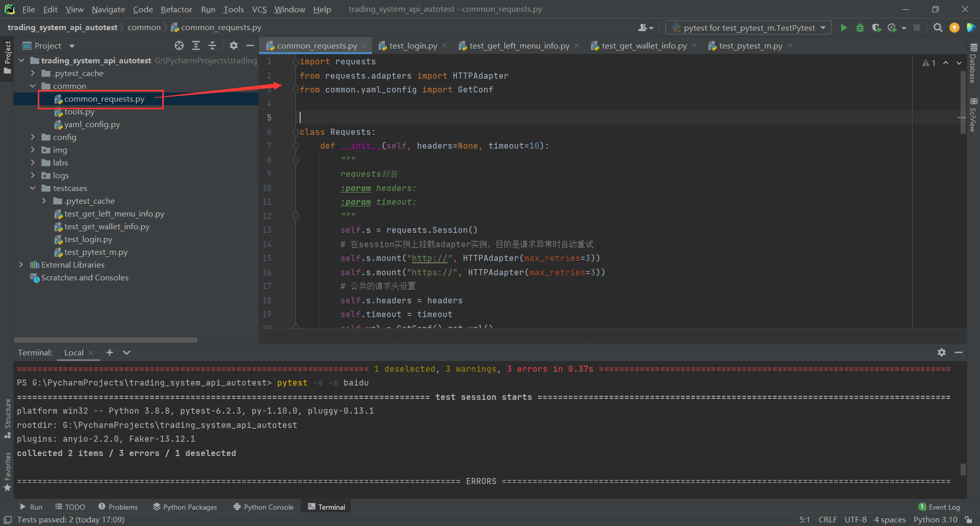
Task: Open the File menu
Action: pos(29,9)
